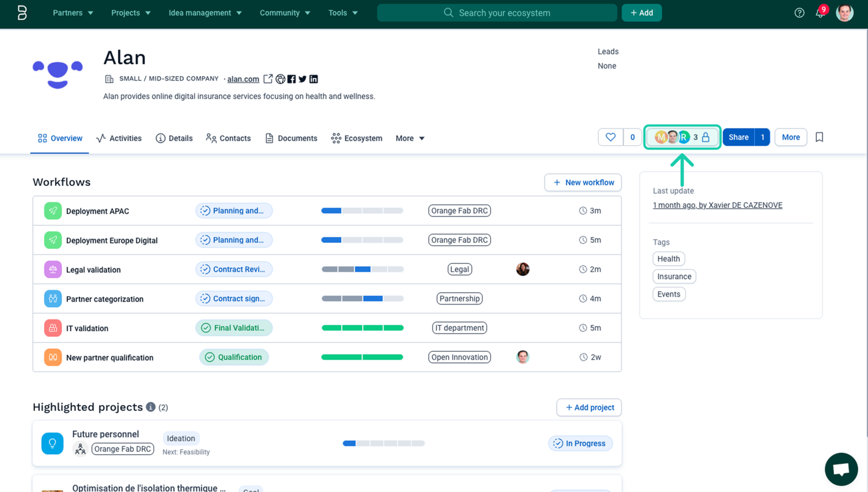
Task: Click the In Progress status on Future personnel
Action: pos(580,443)
